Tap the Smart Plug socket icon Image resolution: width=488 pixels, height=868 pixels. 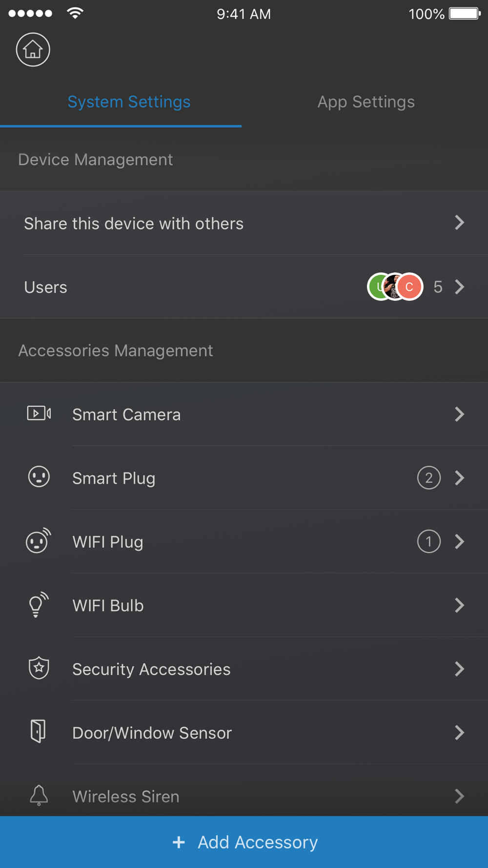(39, 477)
